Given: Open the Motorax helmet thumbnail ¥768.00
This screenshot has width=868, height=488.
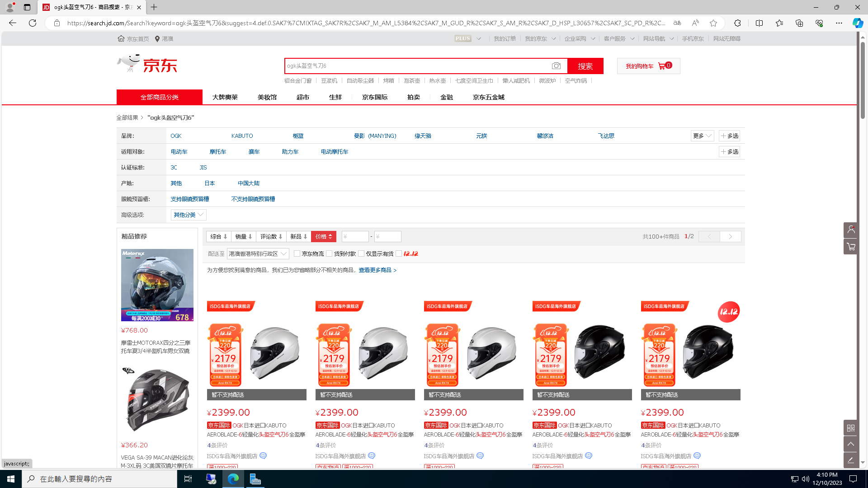Looking at the screenshot, I should 157,285.
